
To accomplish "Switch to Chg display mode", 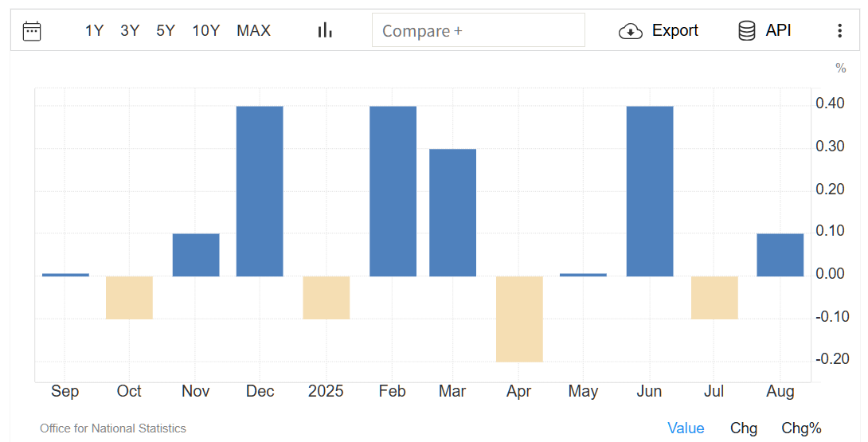I will pyautogui.click(x=744, y=428).
